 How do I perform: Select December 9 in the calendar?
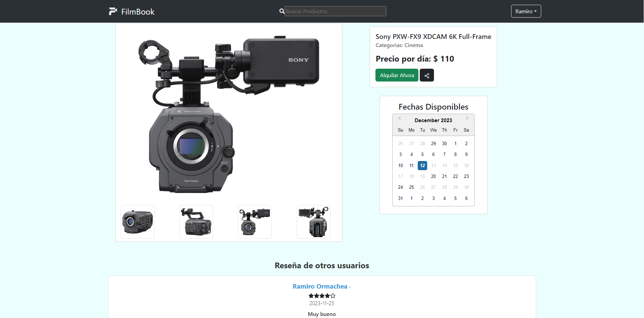pyautogui.click(x=466, y=154)
